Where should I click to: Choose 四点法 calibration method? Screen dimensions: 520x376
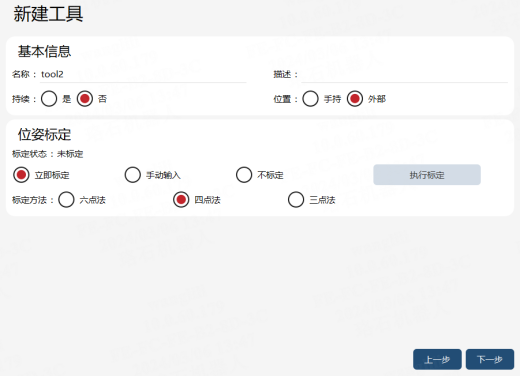coord(181,200)
